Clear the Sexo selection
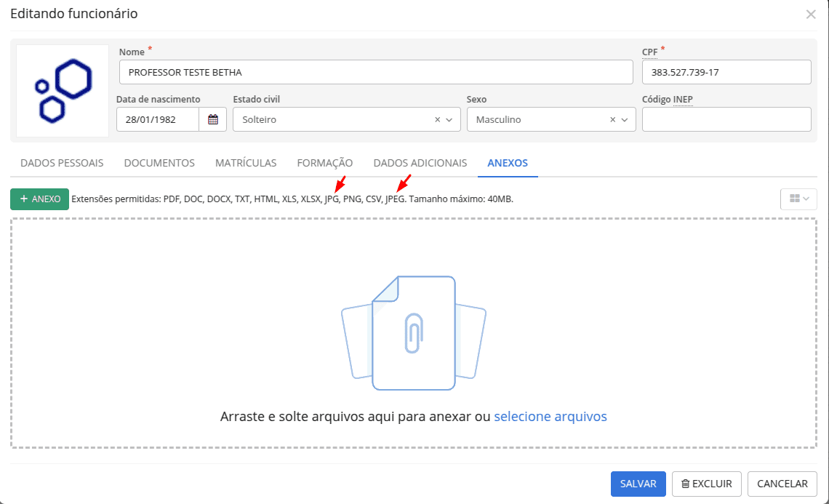Screen dimensions: 829x504 coord(613,119)
